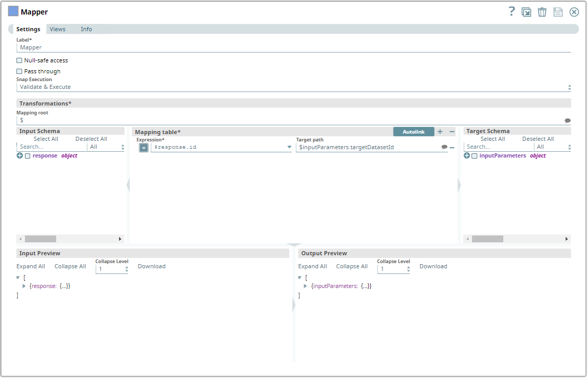Expand inputParameters node in Target Schema

click(467, 155)
